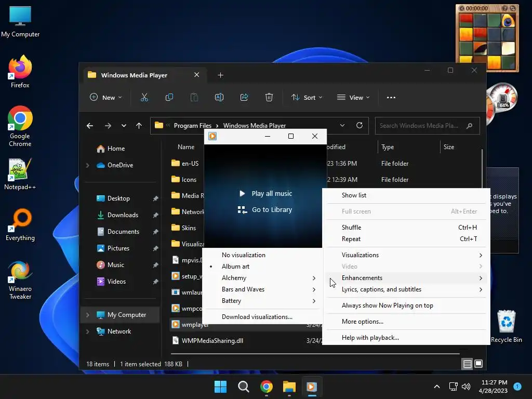Click the Play all music play icon
Viewport: 532px width, 399px height.
242,193
